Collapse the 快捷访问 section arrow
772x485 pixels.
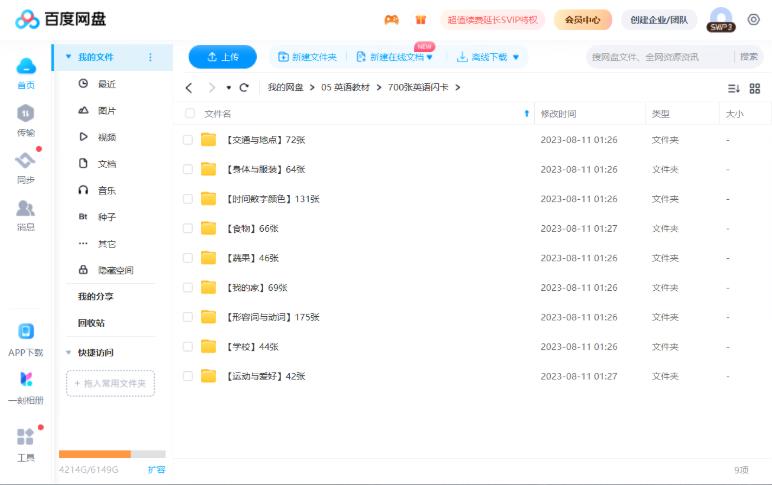click(x=68, y=353)
